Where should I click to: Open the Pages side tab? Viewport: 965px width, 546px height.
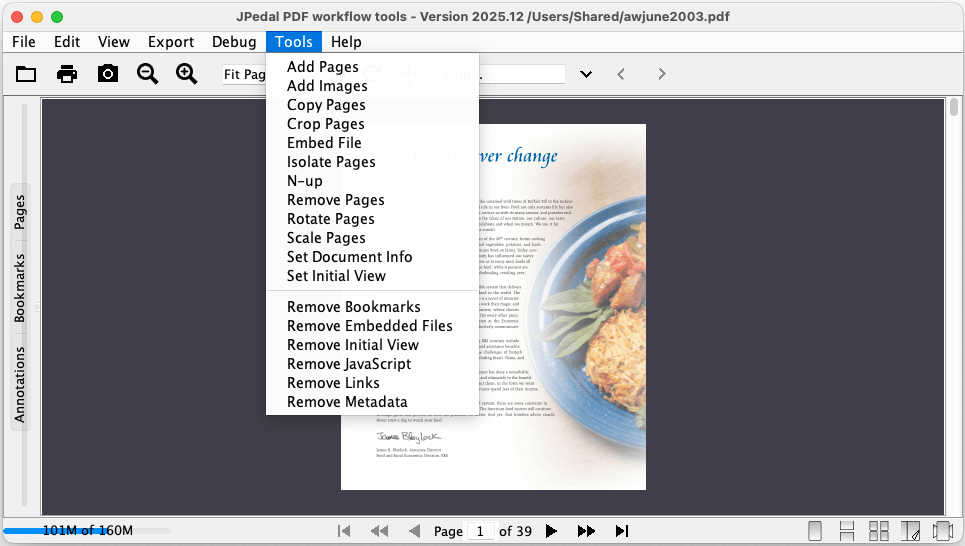click(x=20, y=212)
